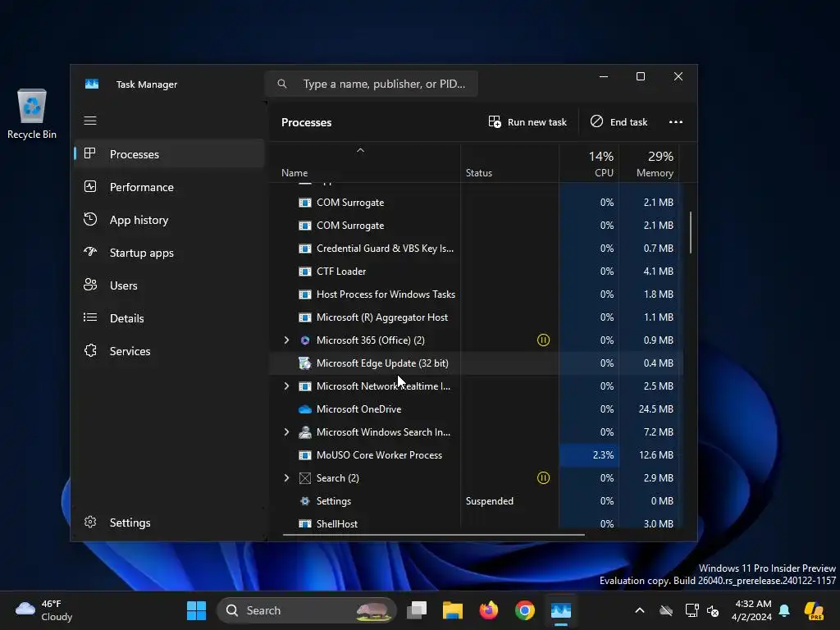Collapse the sort arrow above the Name column
The image size is (840, 630).
coord(361,151)
